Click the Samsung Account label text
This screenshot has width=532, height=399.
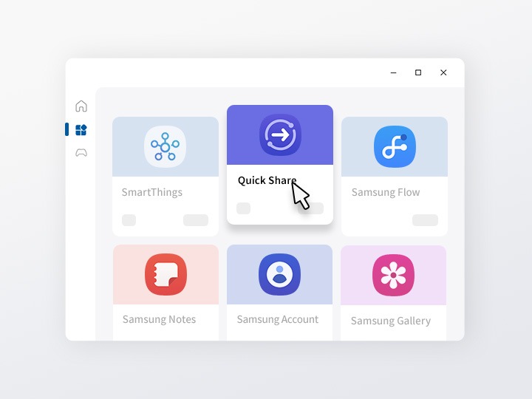[277, 319]
